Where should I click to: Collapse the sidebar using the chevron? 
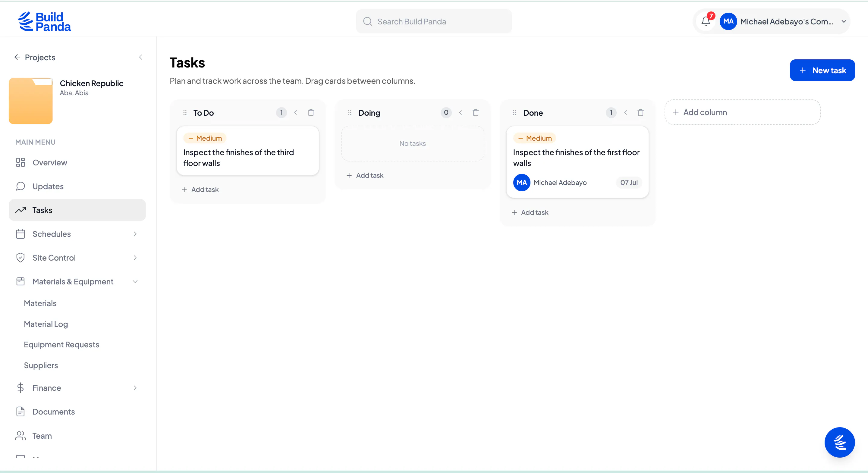140,57
